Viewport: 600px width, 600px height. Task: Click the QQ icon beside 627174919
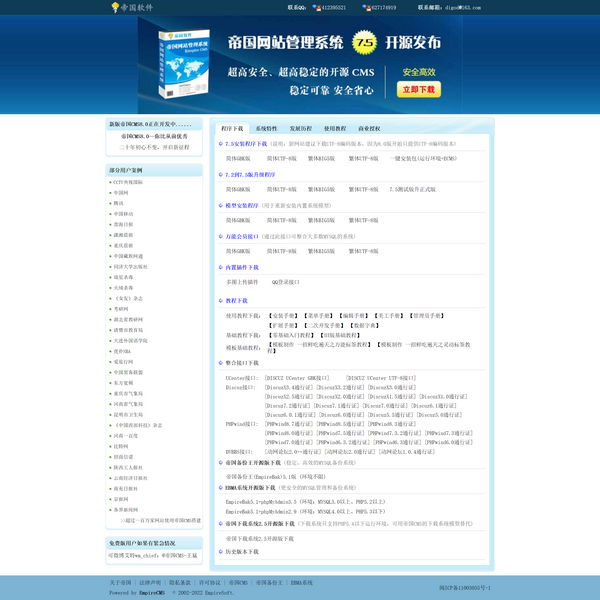pos(366,7)
